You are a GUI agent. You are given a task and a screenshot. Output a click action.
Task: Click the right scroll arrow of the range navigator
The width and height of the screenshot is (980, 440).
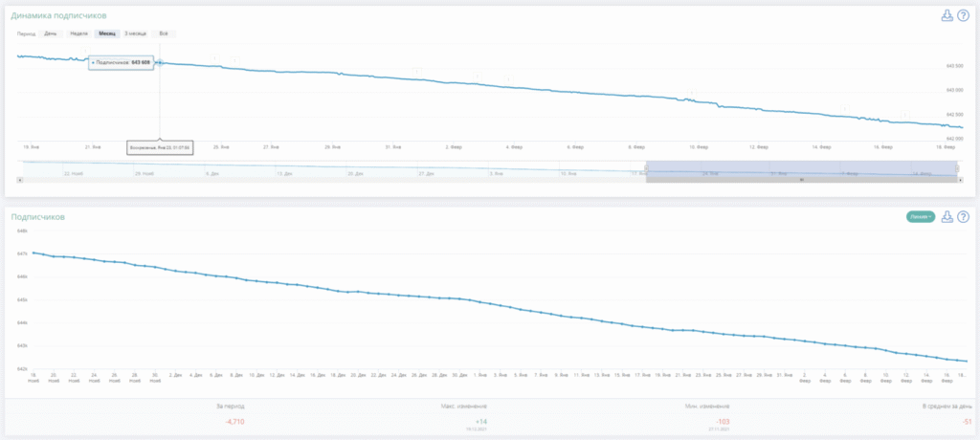click(x=959, y=180)
